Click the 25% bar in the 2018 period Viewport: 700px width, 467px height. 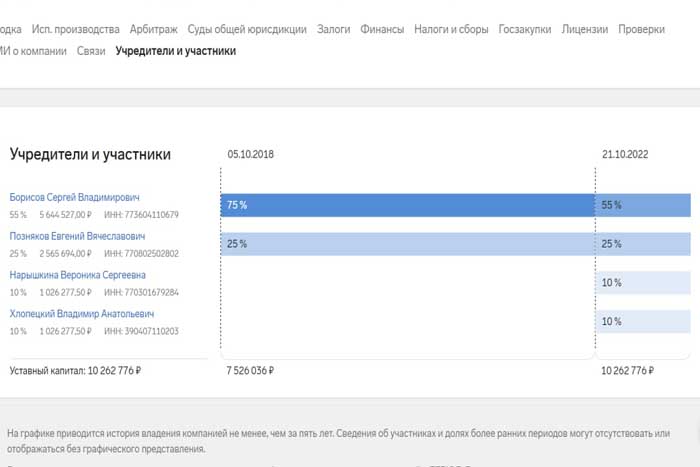pyautogui.click(x=407, y=244)
